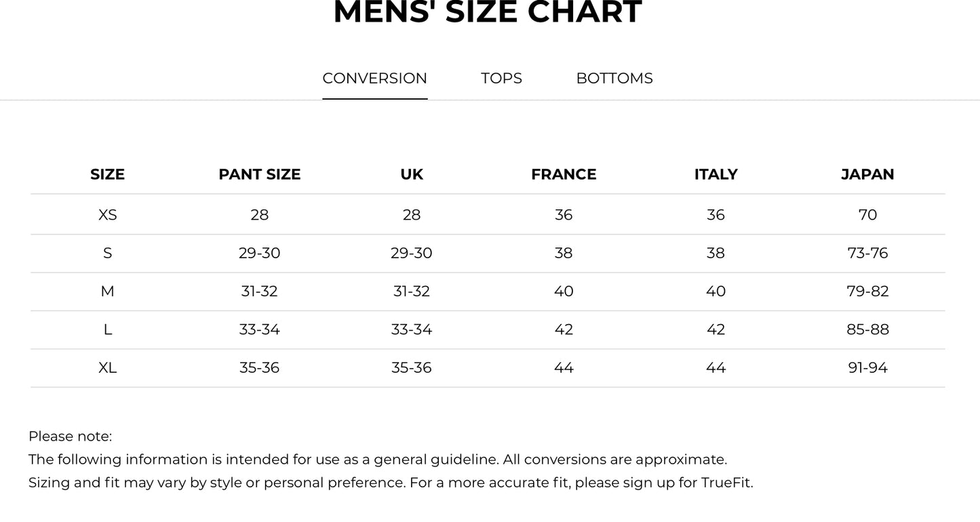The height and width of the screenshot is (522, 980).
Task: Click pant size 33-34 cell
Action: (259, 329)
